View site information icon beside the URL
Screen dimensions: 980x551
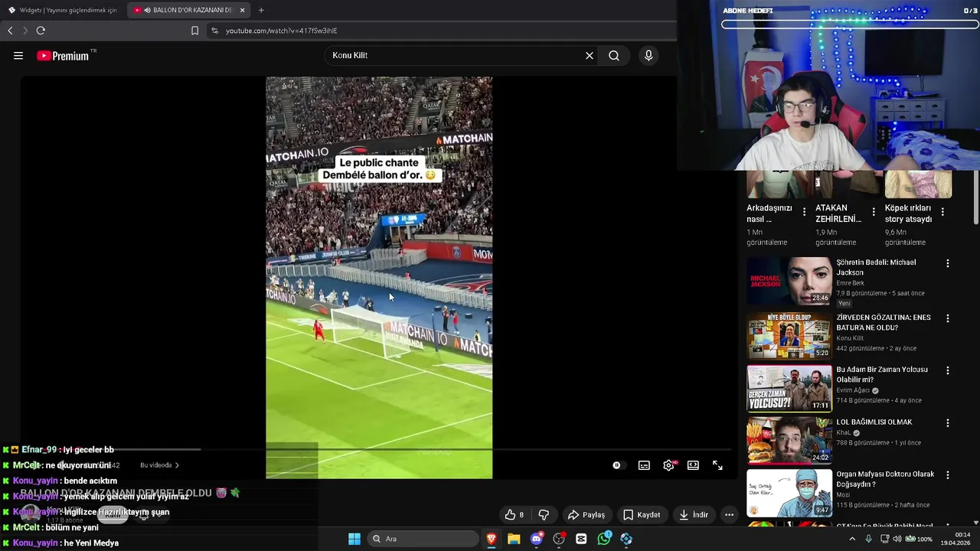pos(214,31)
